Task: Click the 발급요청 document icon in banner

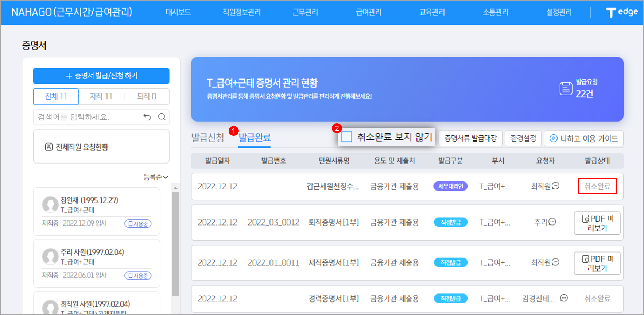Action: (566, 88)
